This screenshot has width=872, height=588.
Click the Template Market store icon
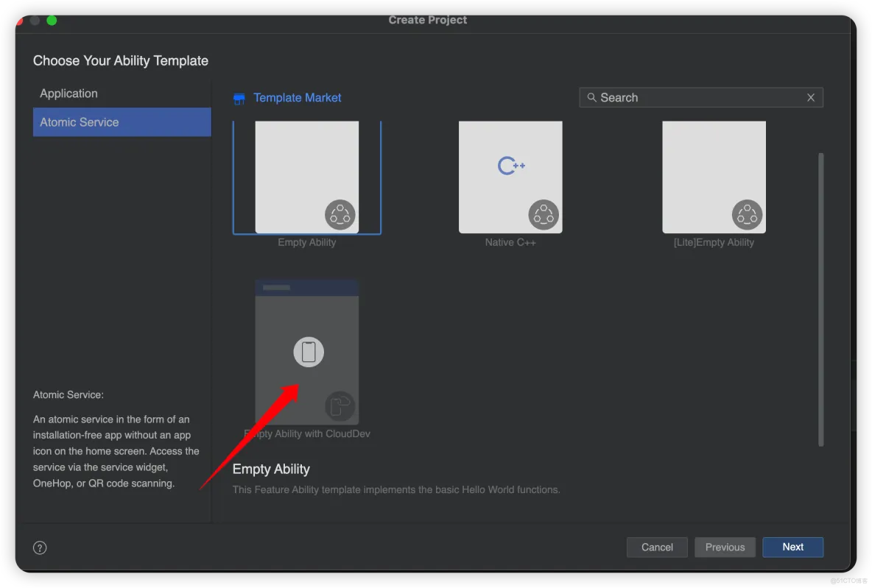[239, 99]
